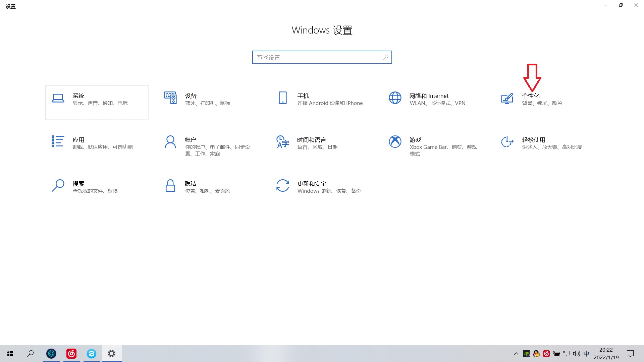Click the magnifier icon in 查找设置 box
The width and height of the screenshot is (644, 362).
(x=386, y=57)
